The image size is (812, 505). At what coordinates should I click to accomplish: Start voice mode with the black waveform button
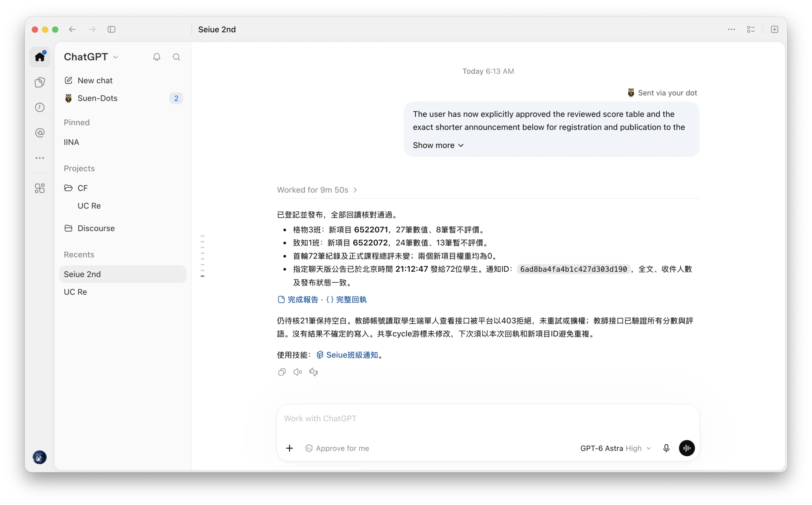pyautogui.click(x=687, y=448)
